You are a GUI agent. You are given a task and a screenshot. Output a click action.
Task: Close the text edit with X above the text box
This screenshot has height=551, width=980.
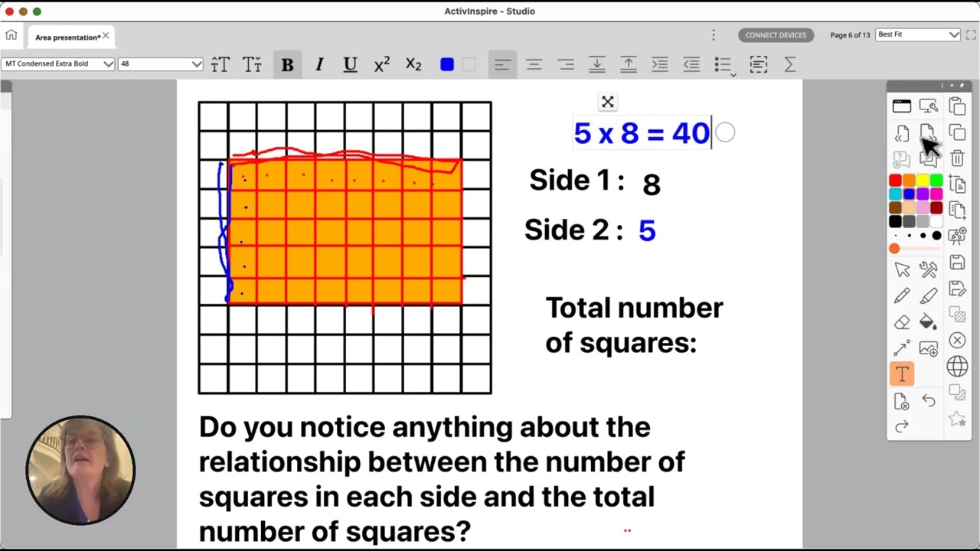tap(607, 102)
